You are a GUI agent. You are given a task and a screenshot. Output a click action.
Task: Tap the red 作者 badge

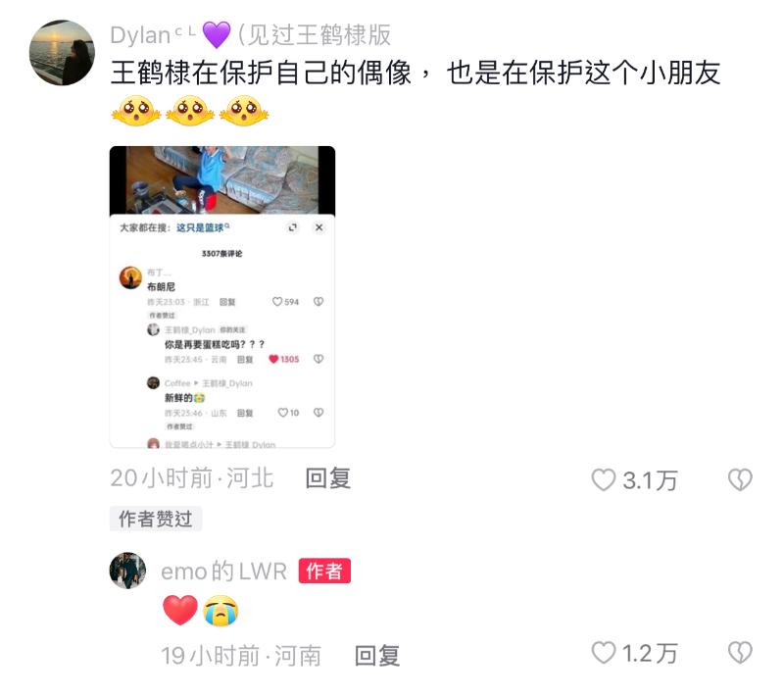pyautogui.click(x=324, y=571)
